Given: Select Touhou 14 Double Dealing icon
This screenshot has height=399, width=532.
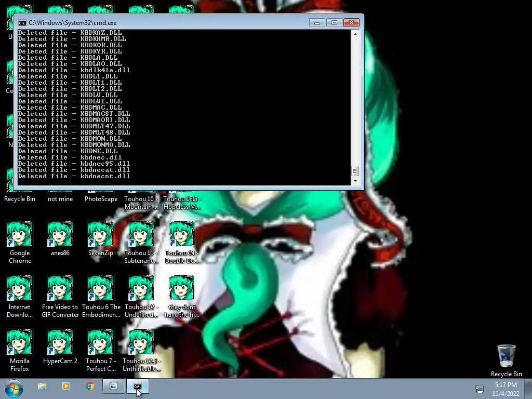Looking at the screenshot, I should [181, 242].
